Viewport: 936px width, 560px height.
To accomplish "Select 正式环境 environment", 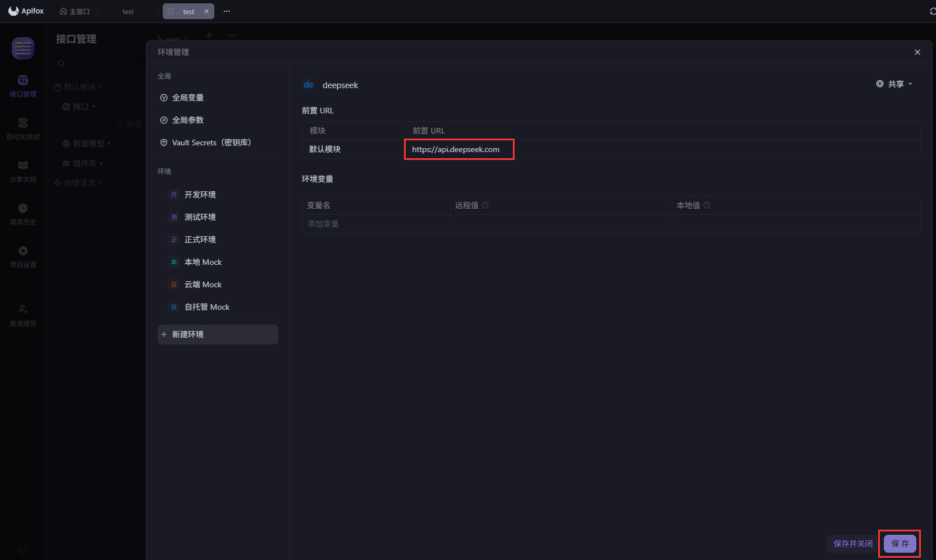I will point(218,240).
